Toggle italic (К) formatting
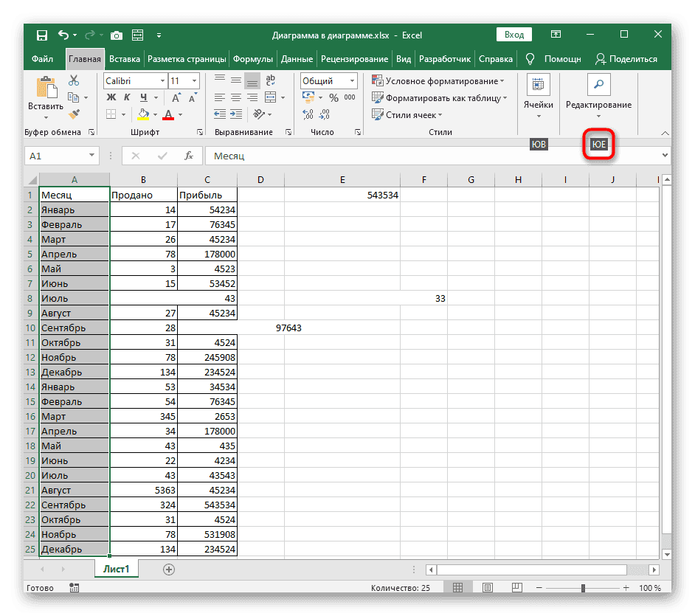Viewport: 695px width, 616px height. [128, 97]
